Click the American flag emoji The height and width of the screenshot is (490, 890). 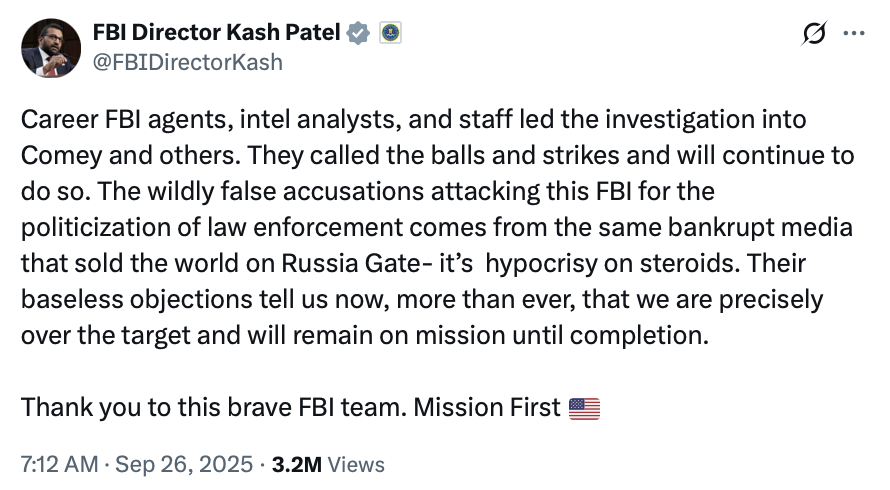coord(583,408)
